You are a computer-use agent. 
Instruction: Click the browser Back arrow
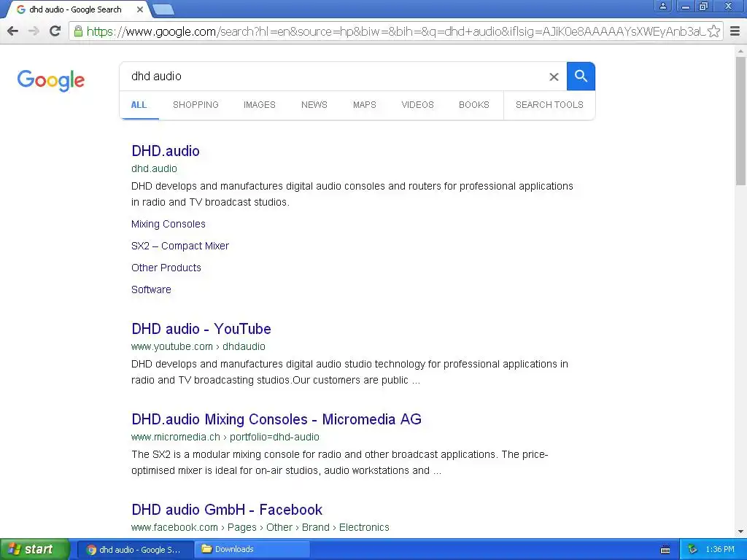pos(13,31)
